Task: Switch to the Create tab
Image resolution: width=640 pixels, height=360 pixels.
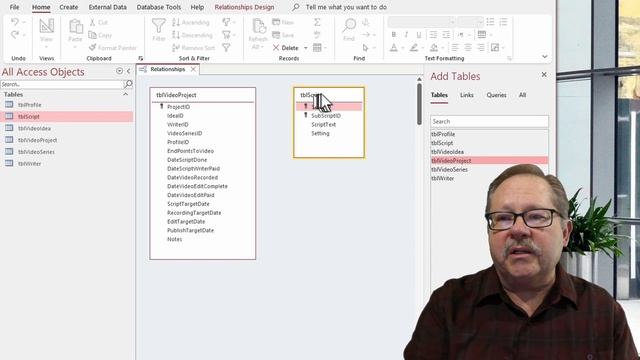Action: (69, 7)
